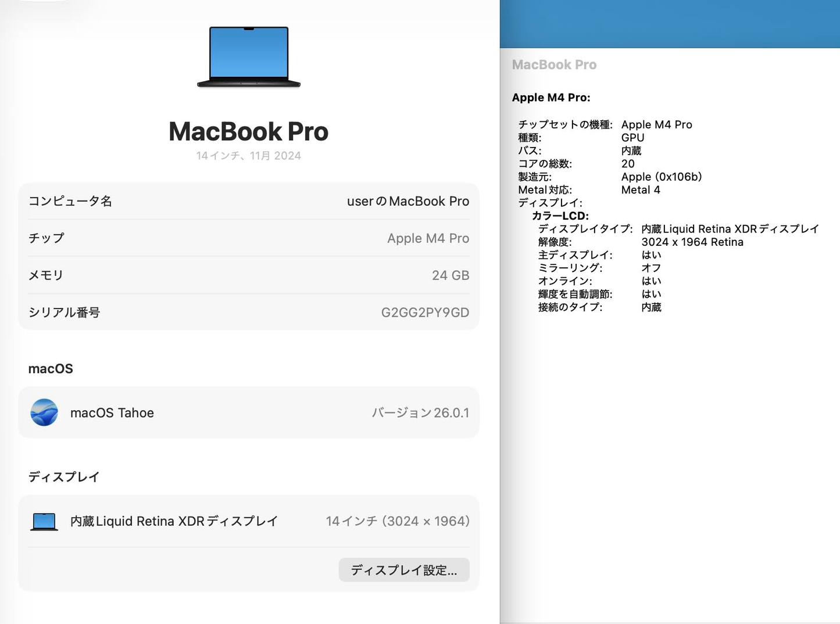Screen dimensions: 840x624
Task: Click the text 14インチ、11月 2024
Action: pos(249,156)
